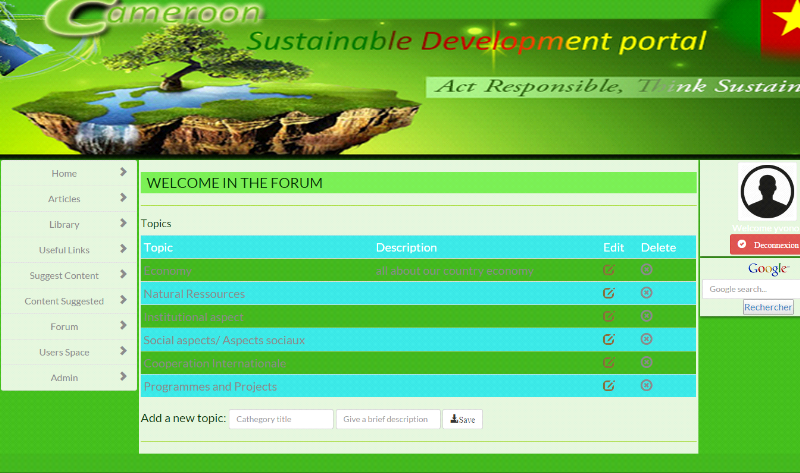The height and width of the screenshot is (473, 800).
Task: Click the 'all about our country economy' description
Action: tap(455, 270)
